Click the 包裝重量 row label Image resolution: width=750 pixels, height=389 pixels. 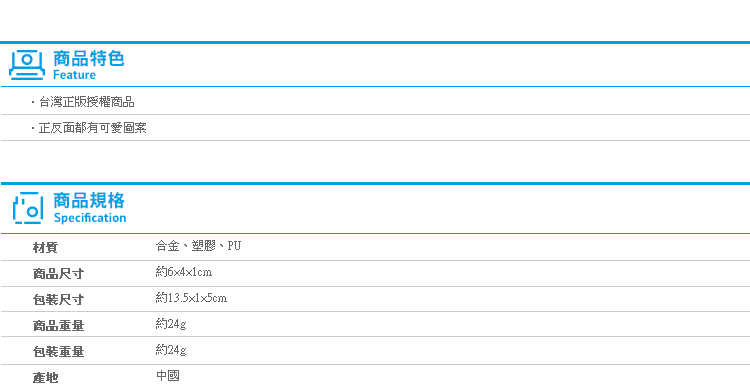58,352
